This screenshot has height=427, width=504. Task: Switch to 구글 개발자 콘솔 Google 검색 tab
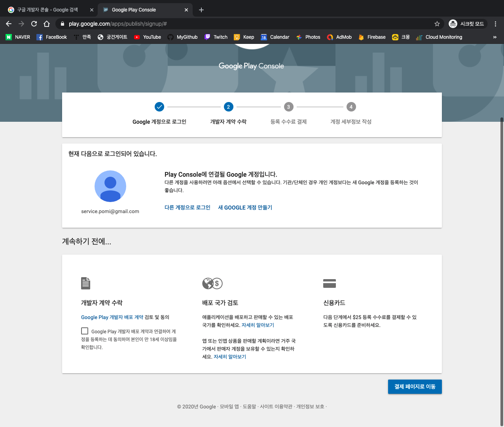click(x=48, y=10)
